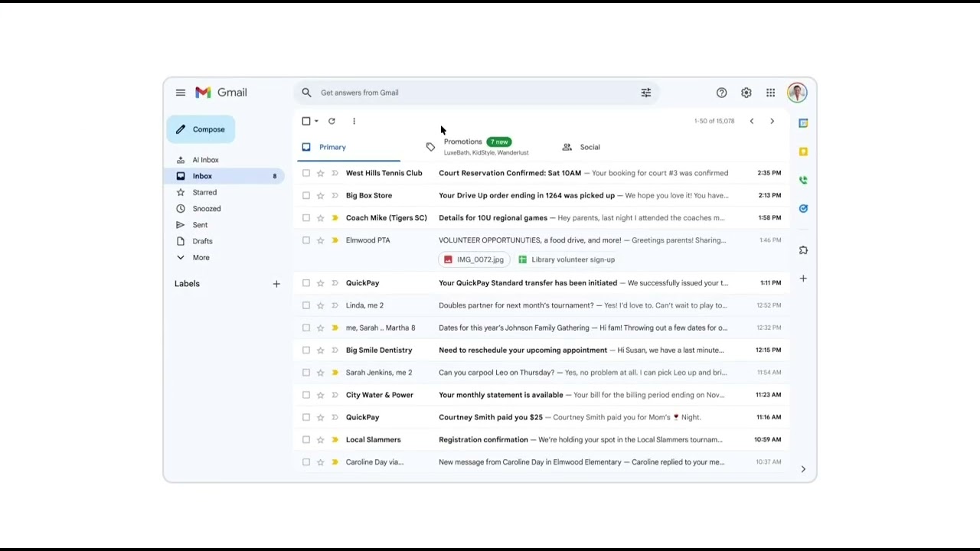
Task: Star the City Water & Power email
Action: [321, 395]
